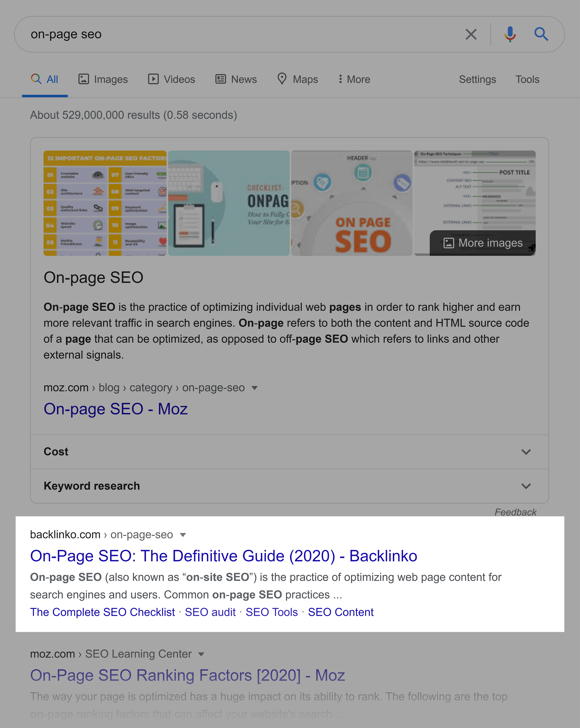
Task: Open the backlinko.com result dropdown arrow
Action: point(183,535)
